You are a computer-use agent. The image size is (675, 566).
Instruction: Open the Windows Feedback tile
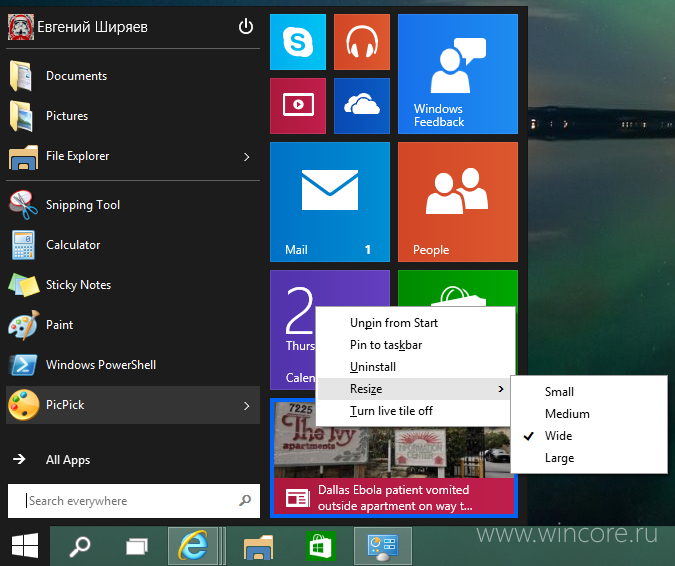[x=458, y=74]
